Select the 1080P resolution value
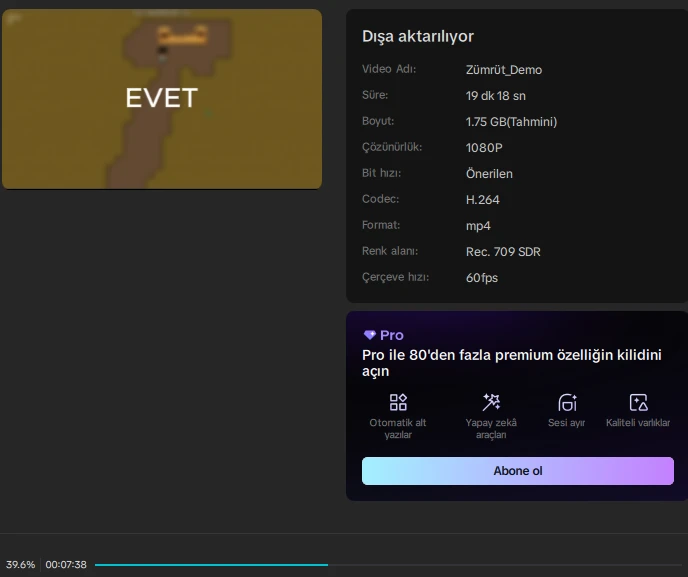The image size is (688, 577). click(x=484, y=147)
